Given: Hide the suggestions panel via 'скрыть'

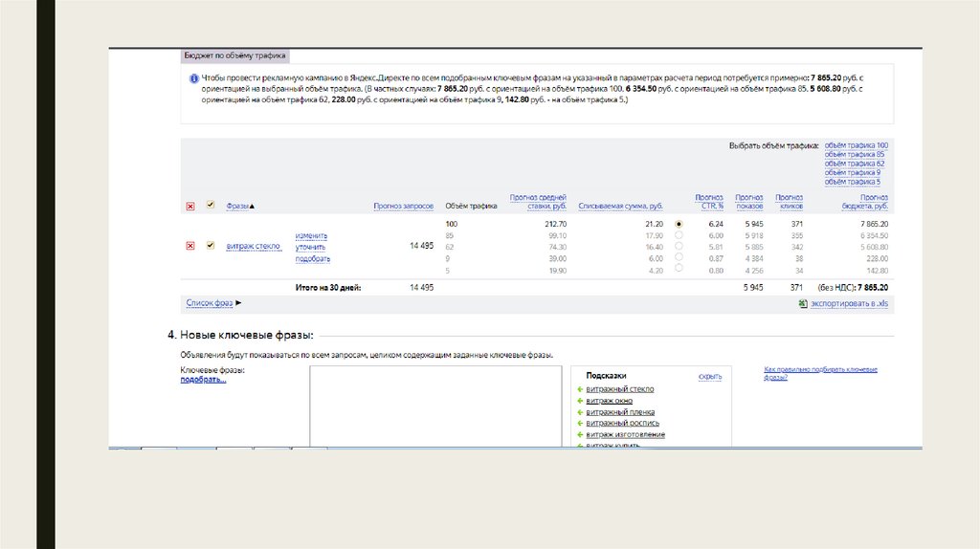Looking at the screenshot, I should pos(709,377).
